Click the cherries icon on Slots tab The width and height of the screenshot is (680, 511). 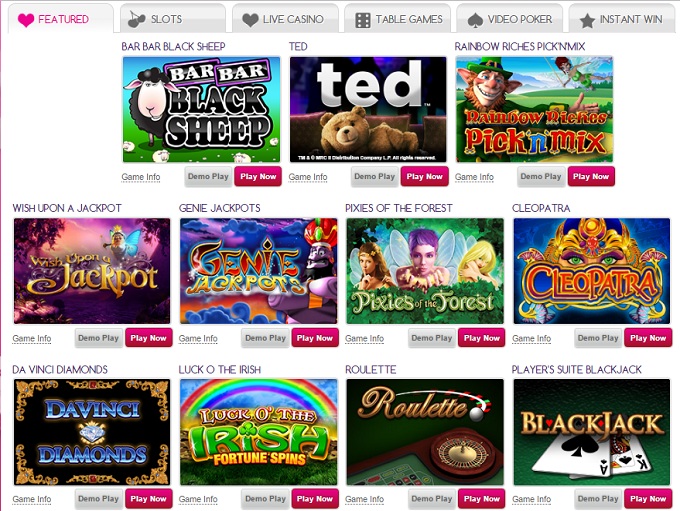tap(137, 20)
